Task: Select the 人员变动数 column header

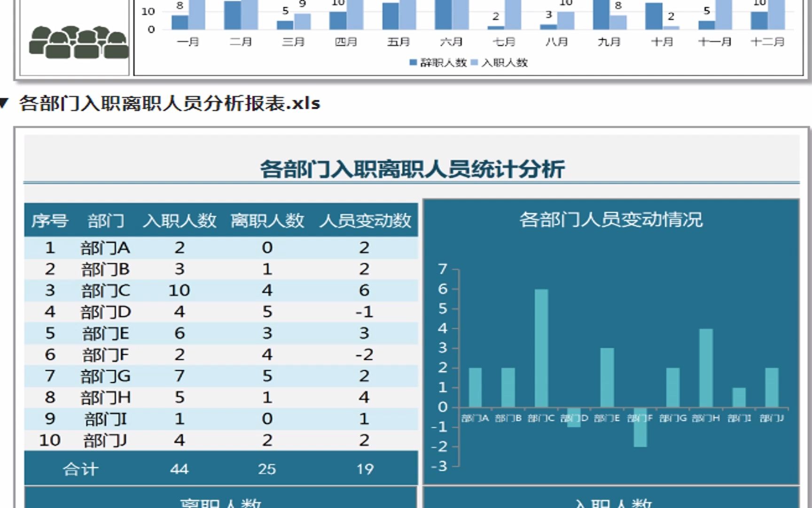Action: tap(365, 221)
